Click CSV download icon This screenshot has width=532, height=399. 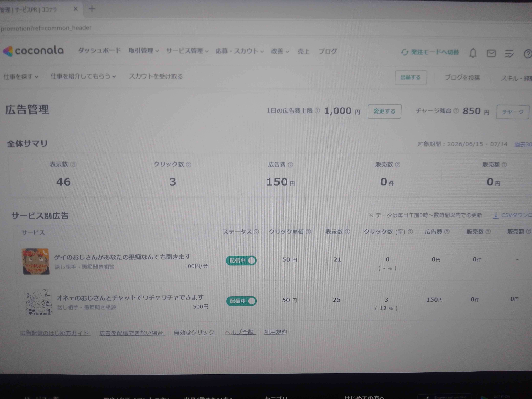click(x=495, y=215)
